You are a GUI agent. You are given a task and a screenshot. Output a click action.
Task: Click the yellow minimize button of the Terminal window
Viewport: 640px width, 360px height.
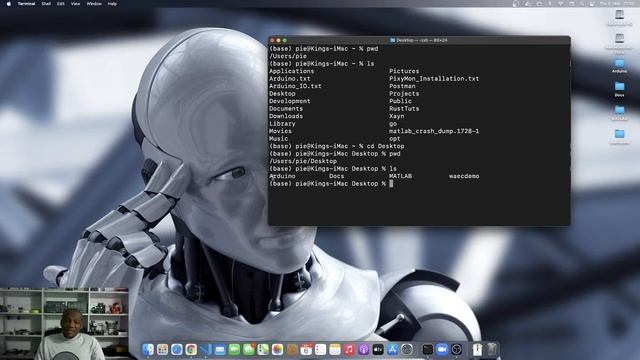point(278,40)
